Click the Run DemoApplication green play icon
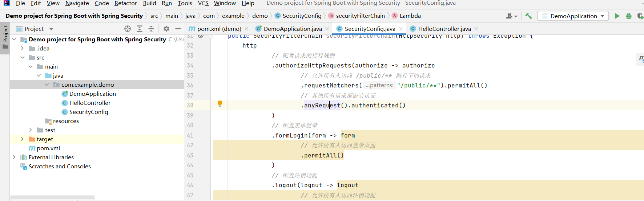 pyautogui.click(x=617, y=16)
